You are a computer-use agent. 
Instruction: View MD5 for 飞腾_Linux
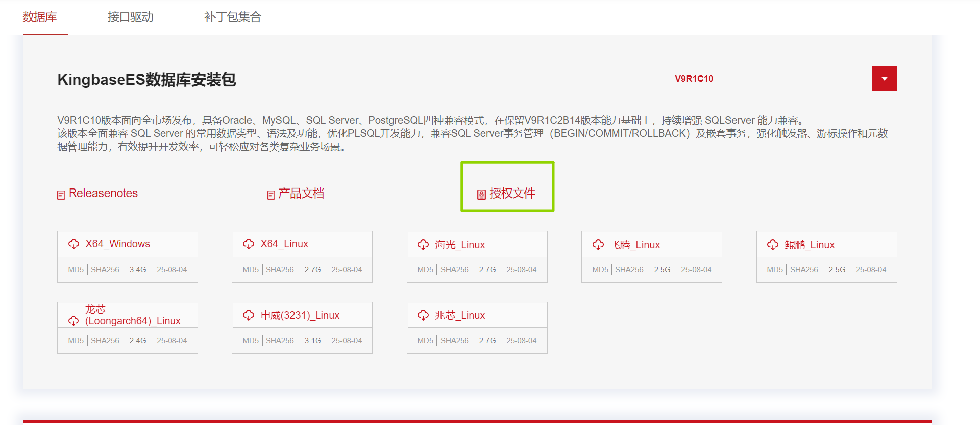pos(600,270)
